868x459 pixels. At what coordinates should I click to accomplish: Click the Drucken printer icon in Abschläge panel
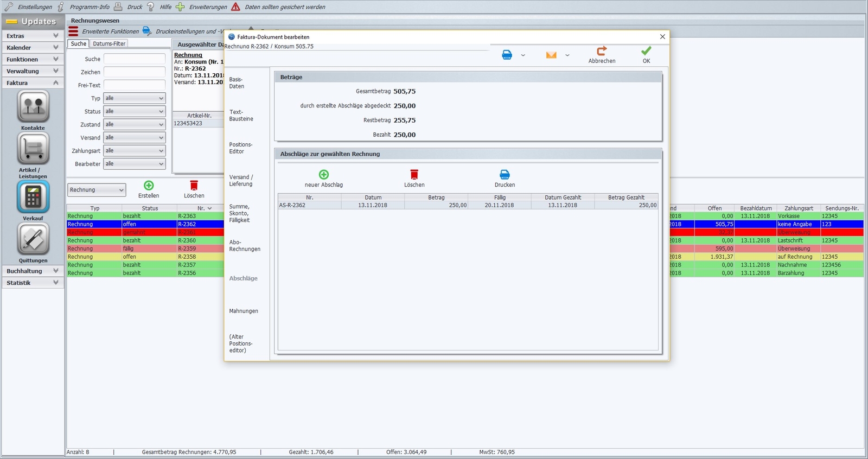pos(505,175)
